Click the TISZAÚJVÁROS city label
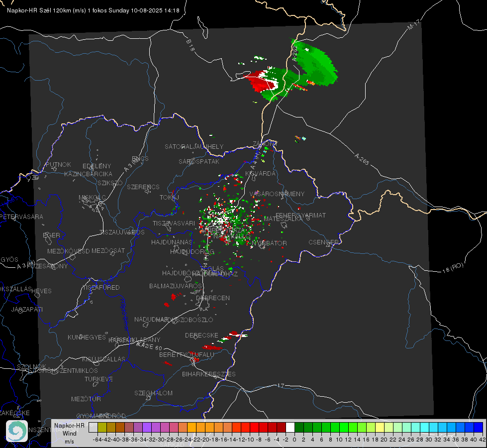 tap(122, 232)
